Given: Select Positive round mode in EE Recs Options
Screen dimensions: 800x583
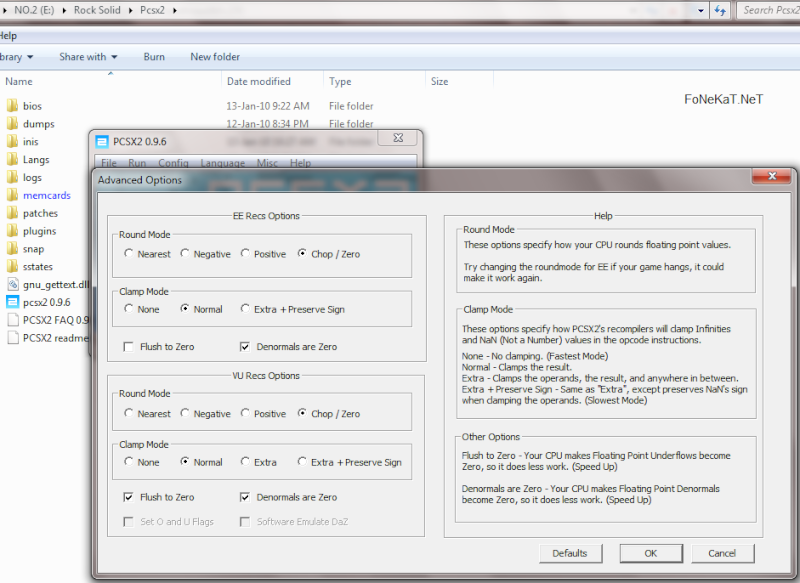Looking at the screenshot, I should coord(245,253).
